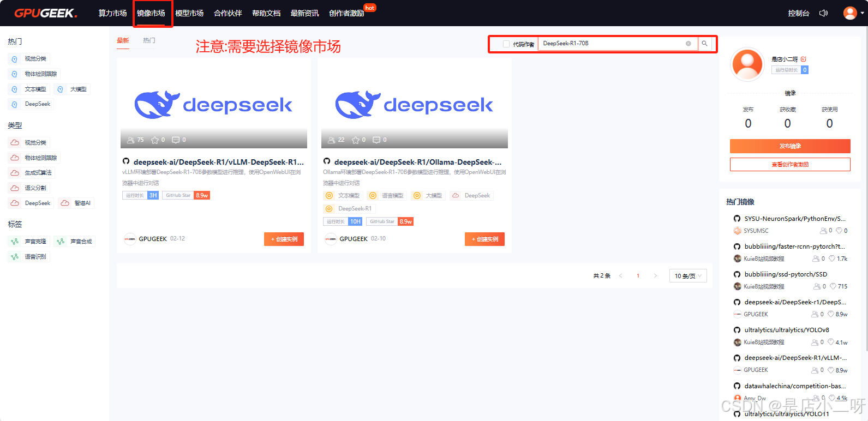Viewport: 868px width, 421px height.
Task: Clear the search text with the x icon
Action: tap(689, 44)
